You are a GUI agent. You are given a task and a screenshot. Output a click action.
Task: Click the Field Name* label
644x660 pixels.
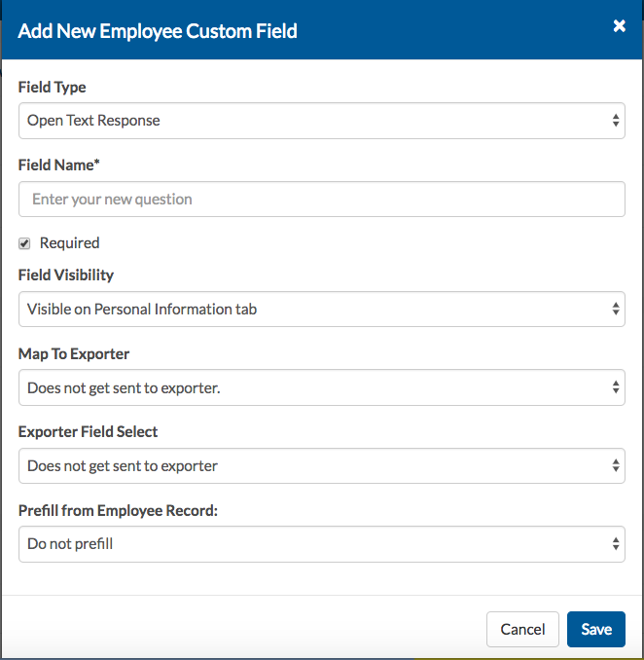(x=59, y=165)
